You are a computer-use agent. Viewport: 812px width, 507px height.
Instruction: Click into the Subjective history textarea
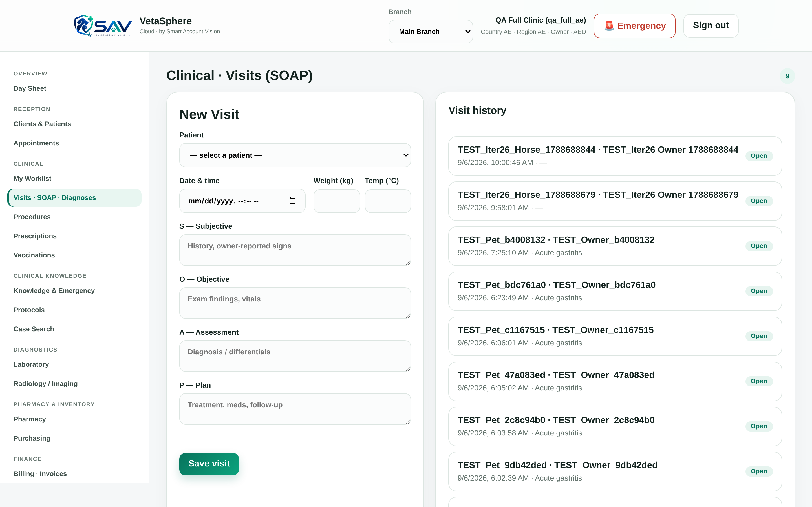[x=295, y=250]
